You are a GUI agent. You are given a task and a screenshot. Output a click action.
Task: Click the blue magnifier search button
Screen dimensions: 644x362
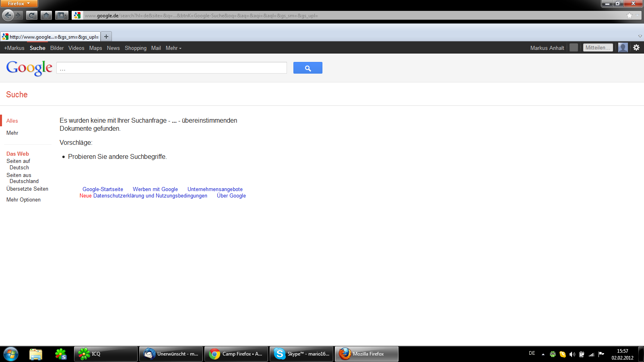308,68
